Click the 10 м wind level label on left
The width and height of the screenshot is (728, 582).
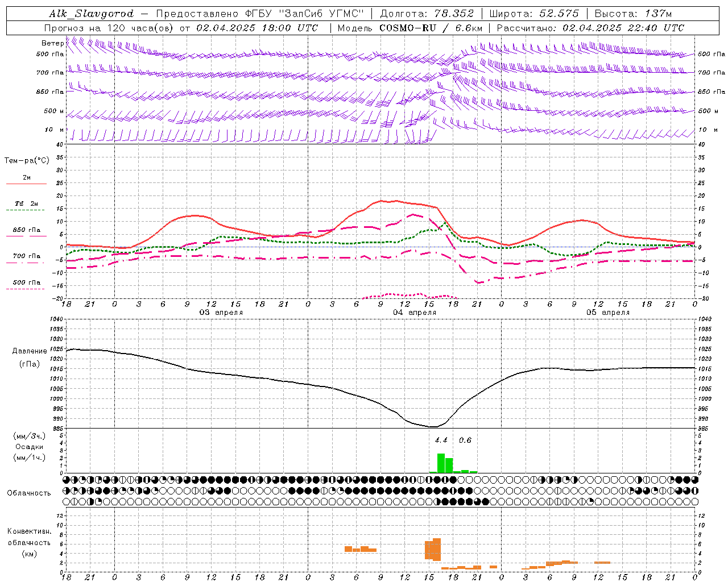click(55, 130)
